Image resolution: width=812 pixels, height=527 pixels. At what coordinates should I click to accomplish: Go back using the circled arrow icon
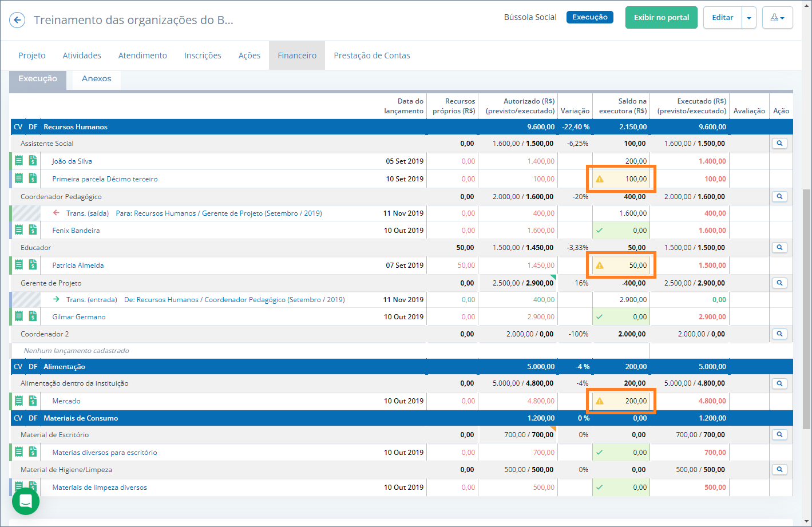(17, 20)
